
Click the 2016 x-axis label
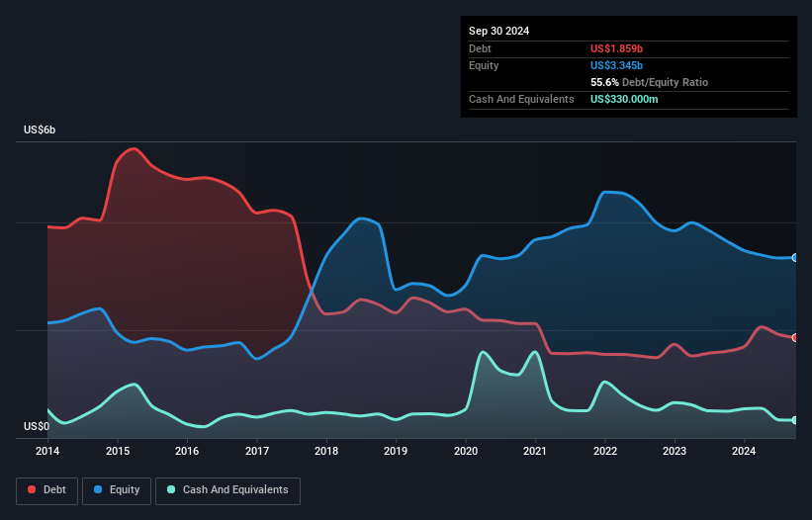pyautogui.click(x=187, y=451)
